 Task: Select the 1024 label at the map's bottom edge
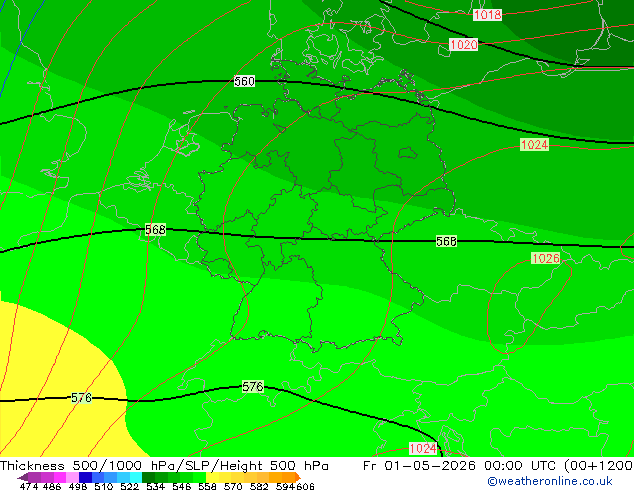click(423, 448)
